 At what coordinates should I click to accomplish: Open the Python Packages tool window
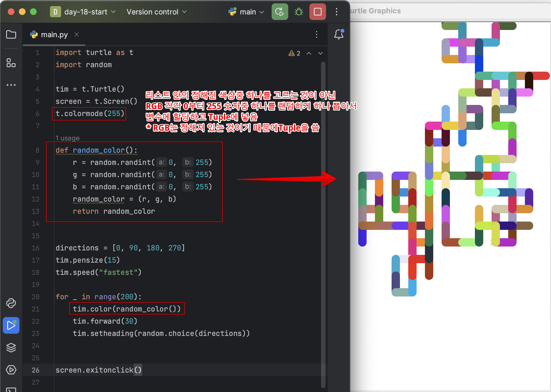pos(11,303)
